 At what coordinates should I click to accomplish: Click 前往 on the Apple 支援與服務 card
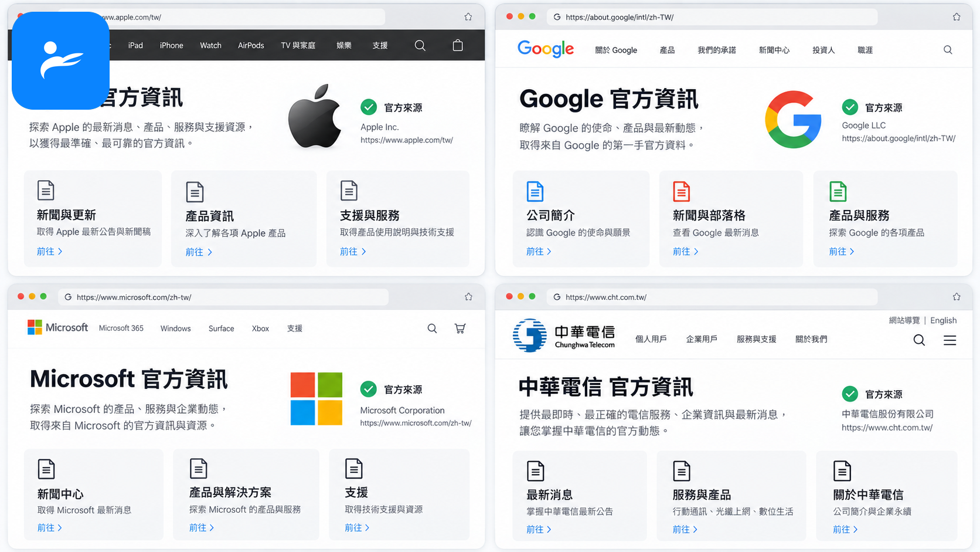[x=353, y=251]
